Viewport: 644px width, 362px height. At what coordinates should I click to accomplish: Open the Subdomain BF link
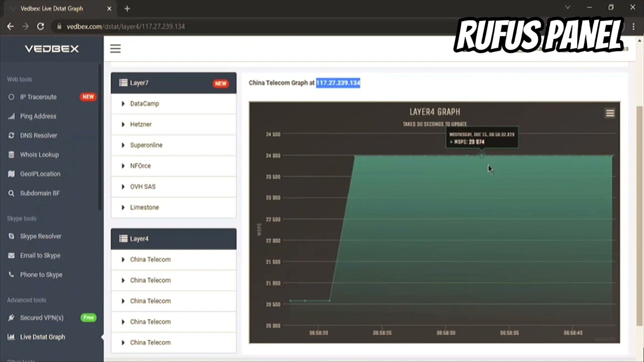point(40,193)
